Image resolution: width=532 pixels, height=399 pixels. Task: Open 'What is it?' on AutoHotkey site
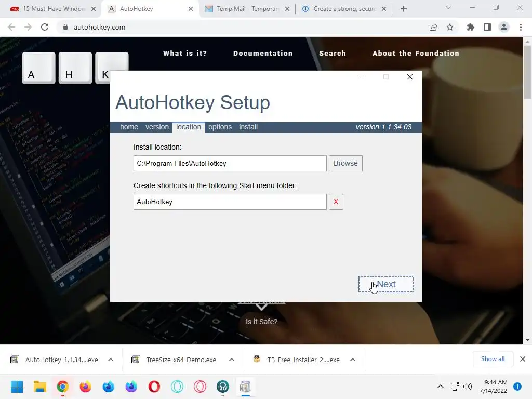pos(185,54)
